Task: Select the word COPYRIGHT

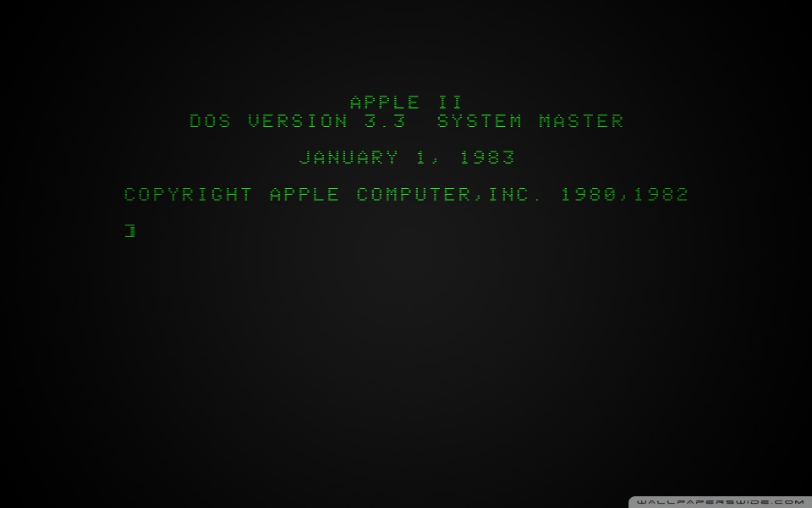Action: pos(188,195)
